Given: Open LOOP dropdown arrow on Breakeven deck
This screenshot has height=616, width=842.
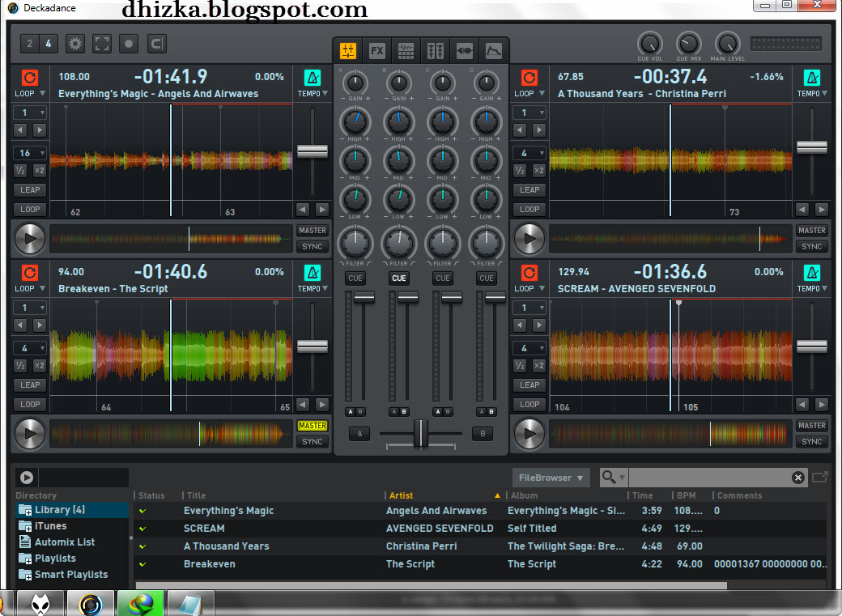Looking at the screenshot, I should pyautogui.click(x=42, y=288).
